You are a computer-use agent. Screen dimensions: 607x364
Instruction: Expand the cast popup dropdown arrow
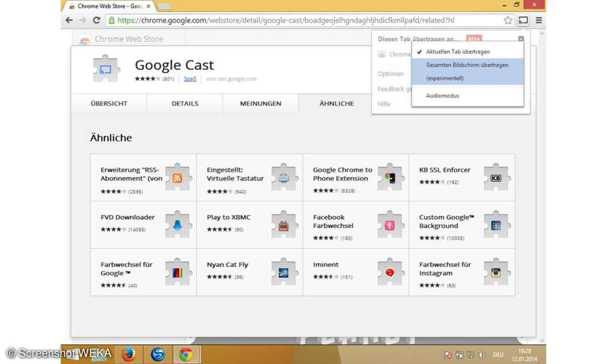click(x=521, y=39)
